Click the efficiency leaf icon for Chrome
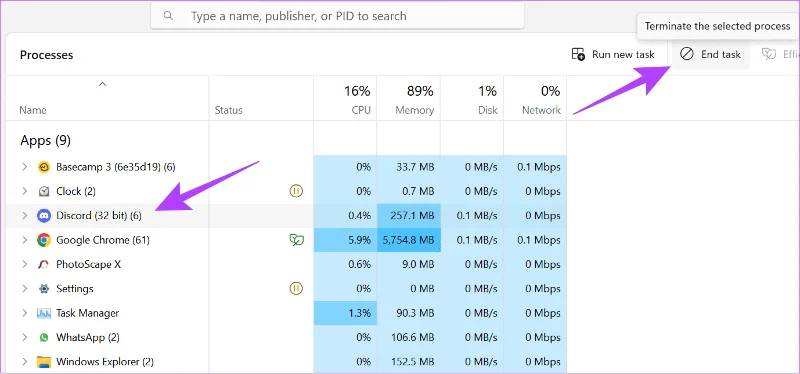The width and height of the screenshot is (800, 374). (x=296, y=240)
